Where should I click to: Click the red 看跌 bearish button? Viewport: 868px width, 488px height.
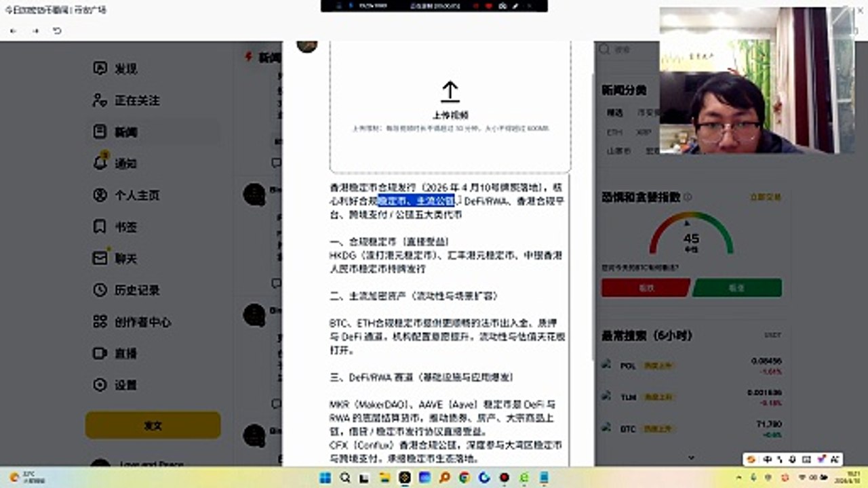tap(645, 287)
